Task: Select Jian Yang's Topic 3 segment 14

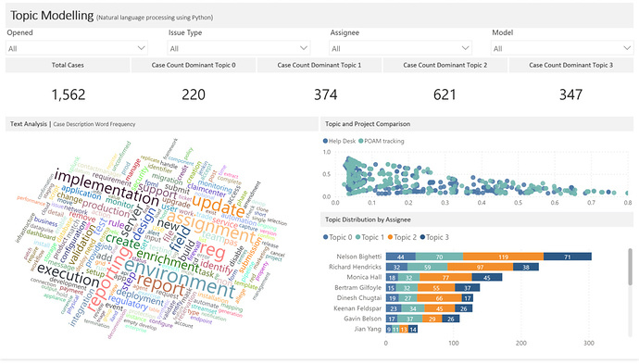Action: 413,329
